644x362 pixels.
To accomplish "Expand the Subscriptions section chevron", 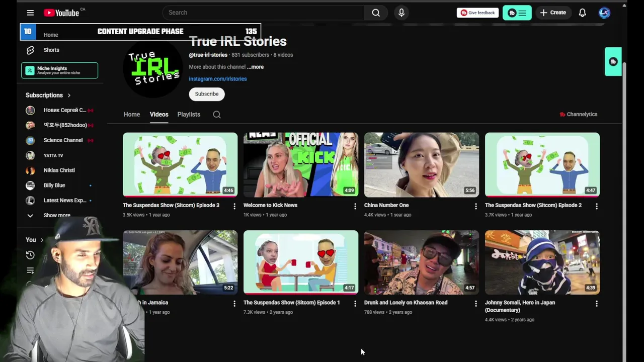I will point(69,96).
